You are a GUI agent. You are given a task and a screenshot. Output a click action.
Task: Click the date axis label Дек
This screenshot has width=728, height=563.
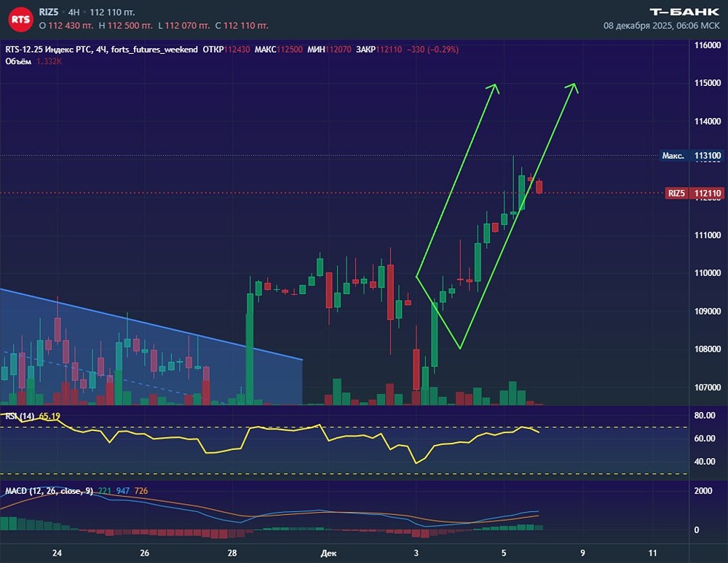[329, 553]
